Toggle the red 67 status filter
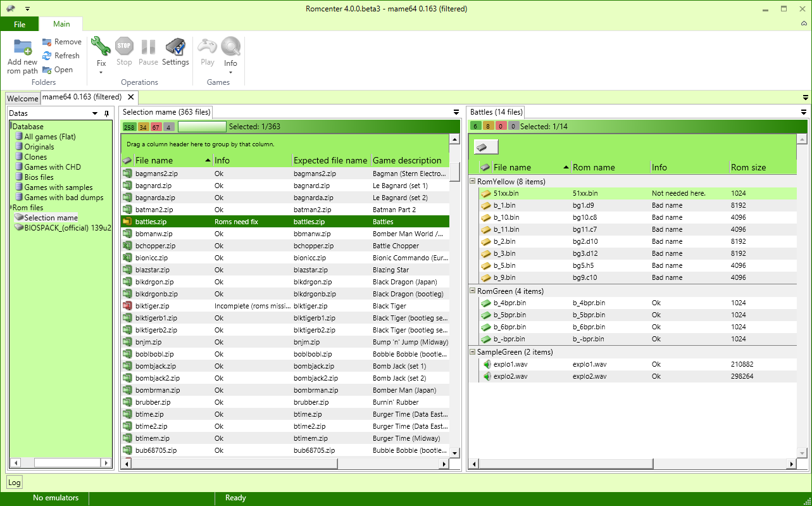 tap(156, 127)
